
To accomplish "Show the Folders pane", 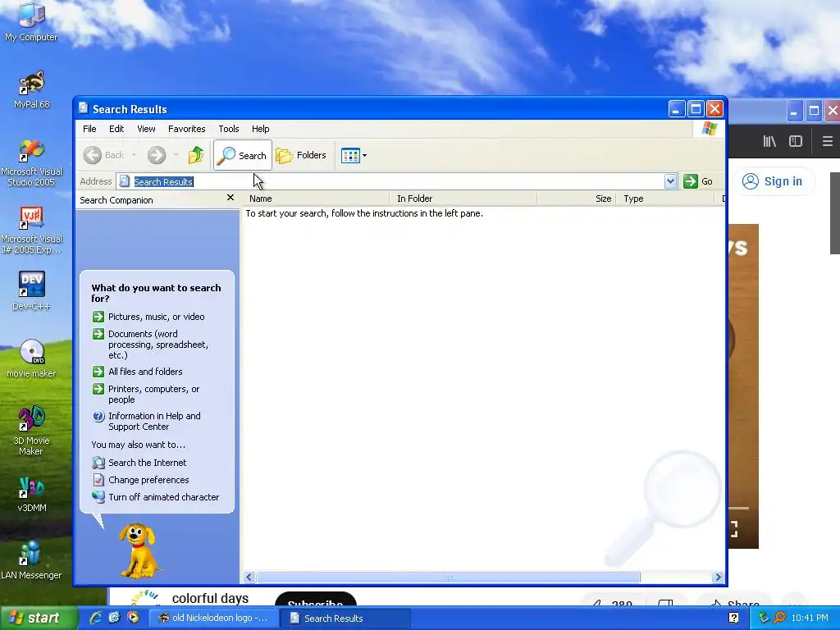I will point(301,155).
